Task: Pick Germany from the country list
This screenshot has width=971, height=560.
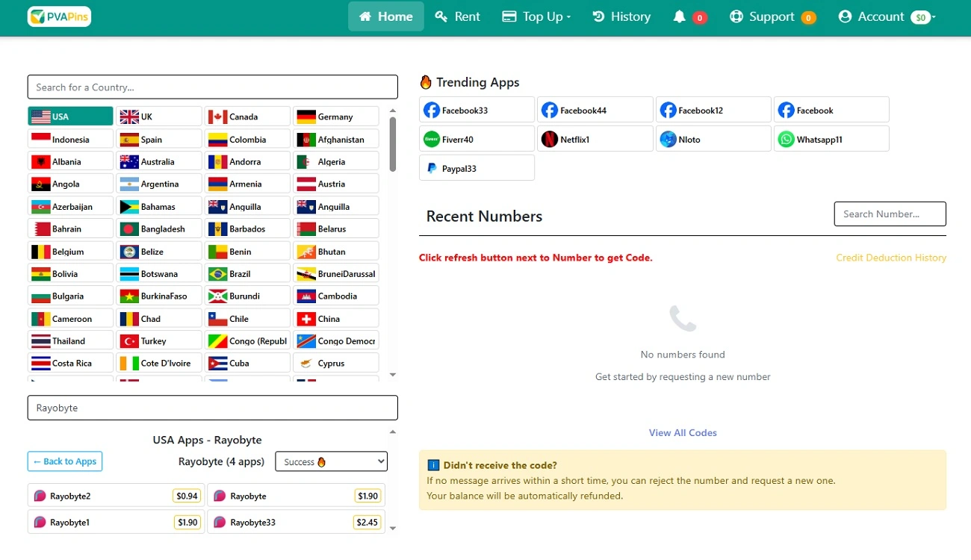Action: point(335,116)
